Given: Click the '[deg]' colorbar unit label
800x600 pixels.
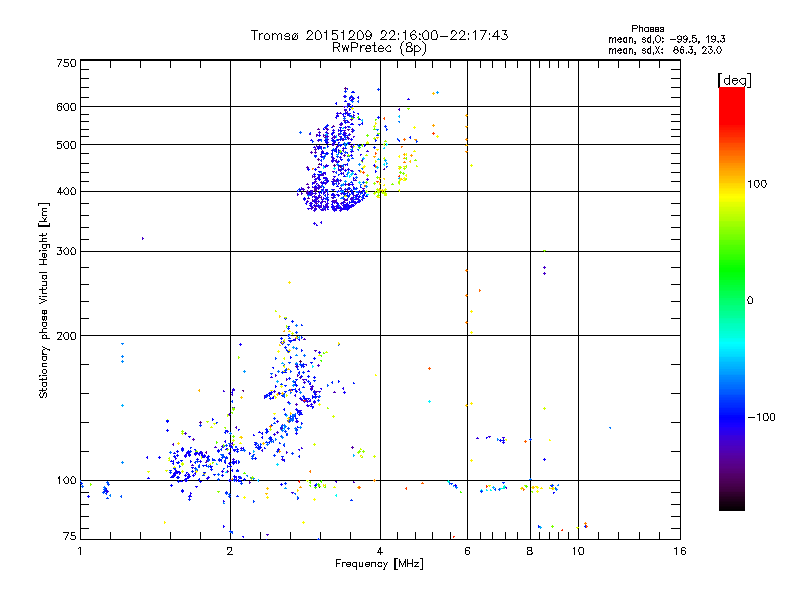Looking at the screenshot, I should point(734,80).
